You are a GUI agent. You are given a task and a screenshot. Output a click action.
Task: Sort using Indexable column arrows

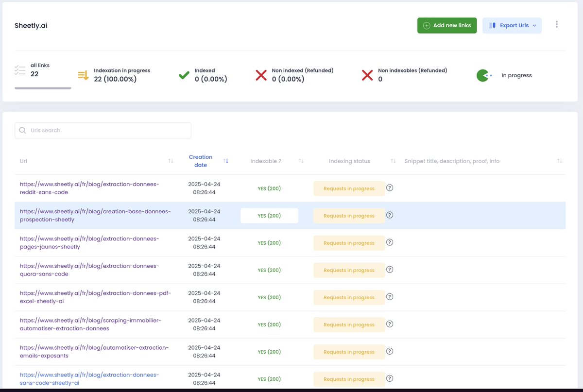pyautogui.click(x=301, y=161)
